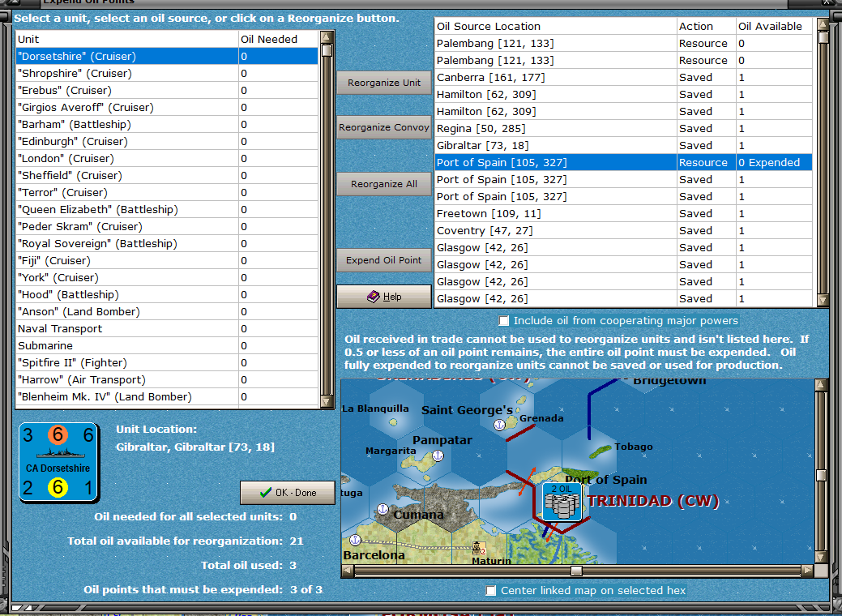Click unit list scroll up arrow
Screen dimensions: 842x616
point(327,37)
